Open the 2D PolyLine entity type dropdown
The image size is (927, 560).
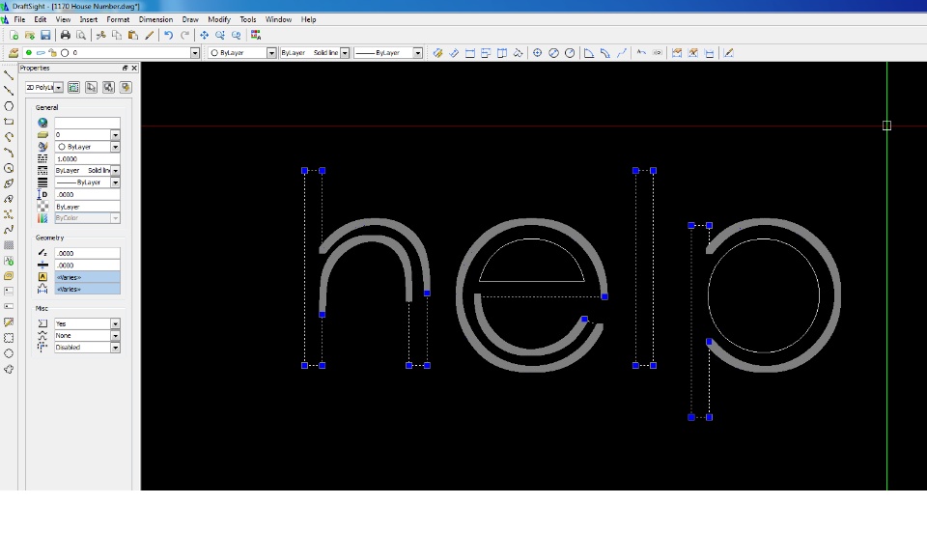(59, 88)
